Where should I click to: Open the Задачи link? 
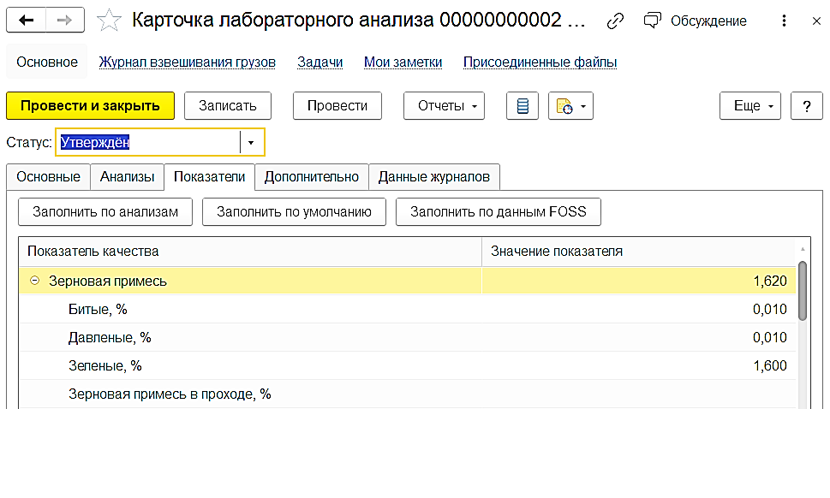point(320,62)
